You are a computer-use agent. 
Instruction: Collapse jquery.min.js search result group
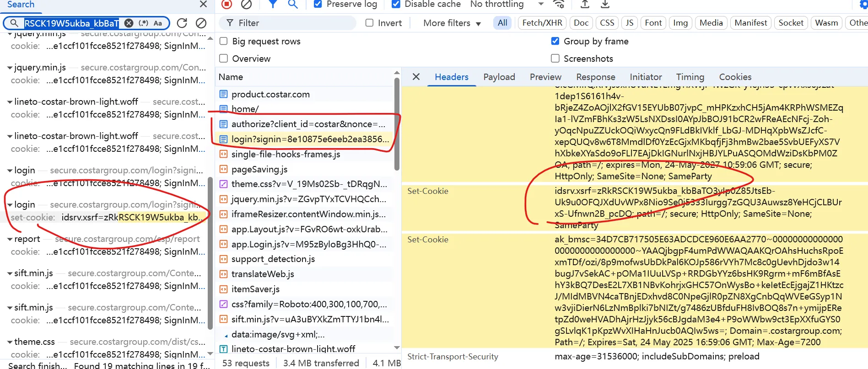[x=10, y=68]
